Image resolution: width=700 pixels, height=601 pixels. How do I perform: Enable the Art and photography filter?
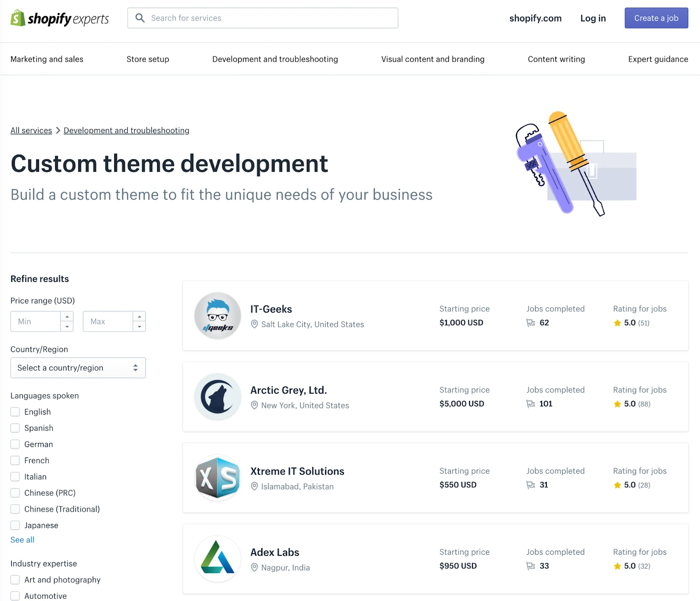15,580
